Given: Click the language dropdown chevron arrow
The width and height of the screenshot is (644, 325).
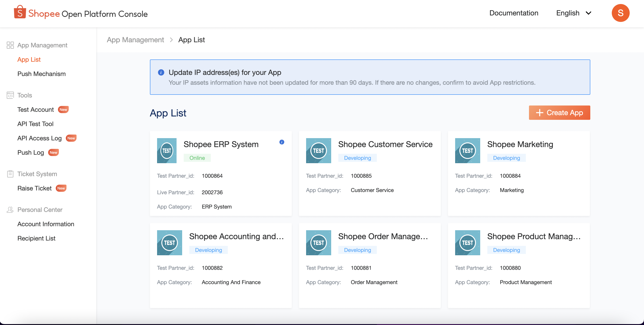Looking at the screenshot, I should tap(588, 13).
